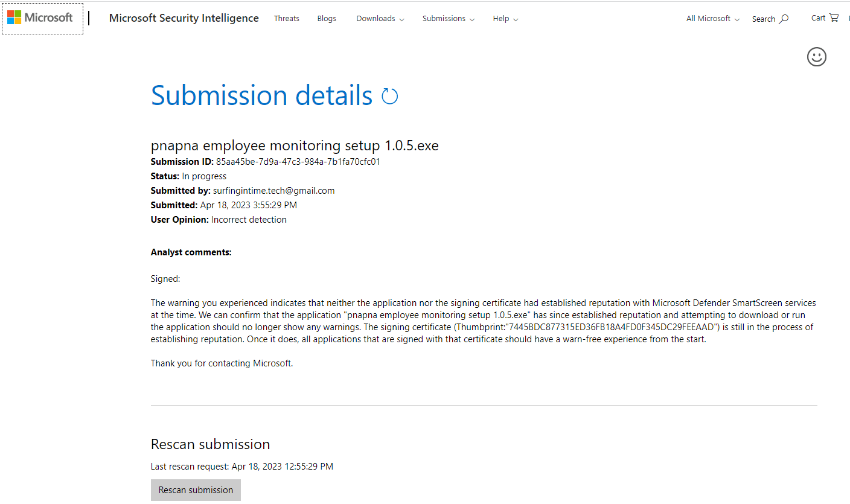Viewport: 850px width, 504px height.
Task: Click the search magnifier icon
Action: tap(784, 19)
